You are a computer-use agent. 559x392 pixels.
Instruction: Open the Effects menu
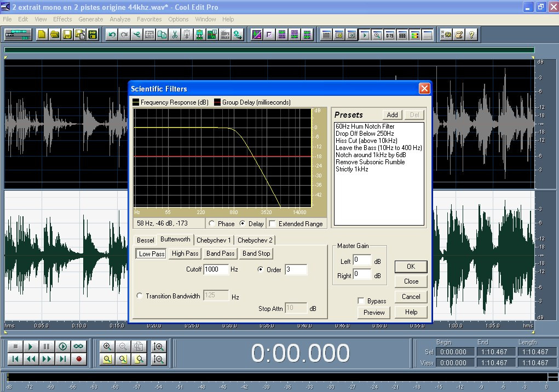pos(62,19)
